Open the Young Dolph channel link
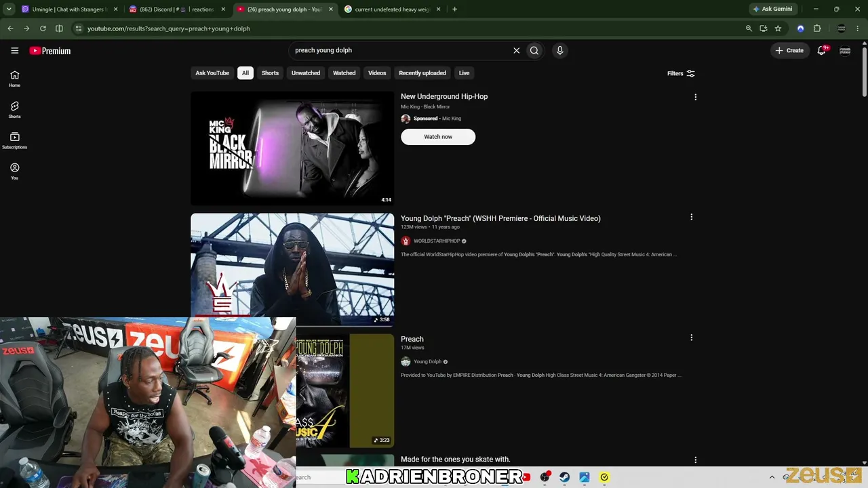 click(x=427, y=362)
